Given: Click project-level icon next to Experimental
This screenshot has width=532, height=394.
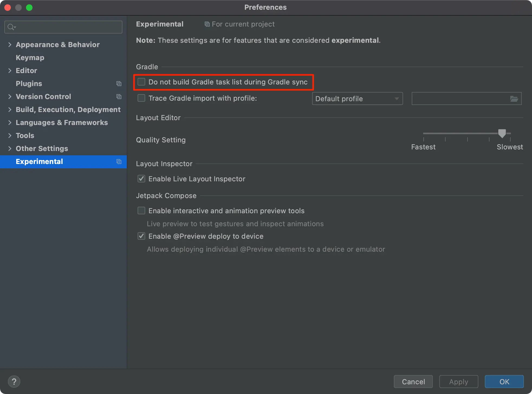Looking at the screenshot, I should click(119, 162).
